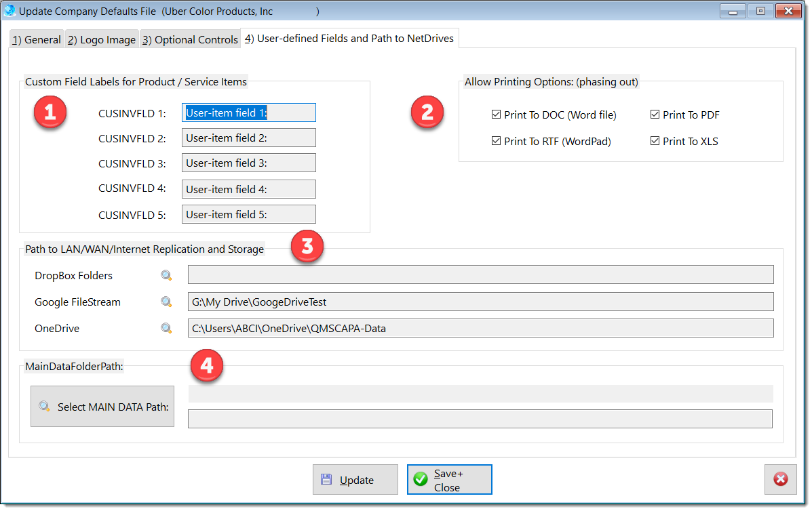Click the OneDrive path input field
Viewport: 812px width, 511px height.
click(480, 329)
